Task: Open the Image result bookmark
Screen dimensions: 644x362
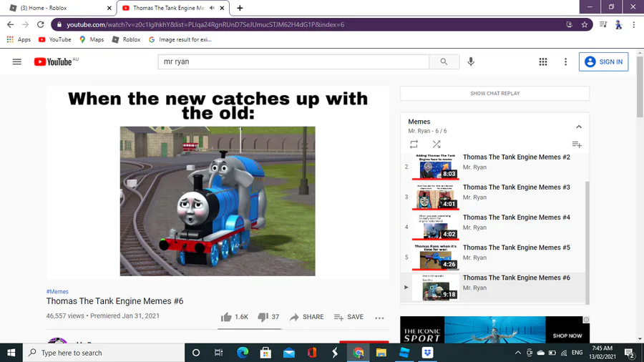Action: (x=180, y=39)
